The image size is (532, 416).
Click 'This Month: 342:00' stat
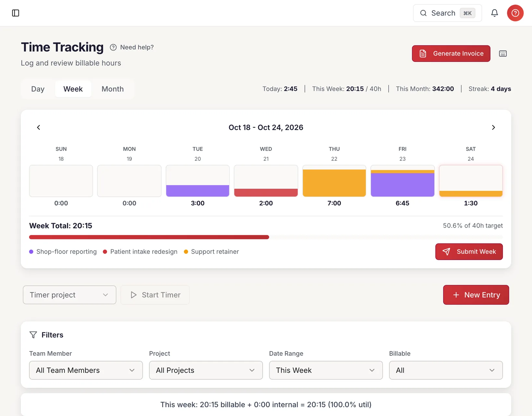(x=425, y=89)
